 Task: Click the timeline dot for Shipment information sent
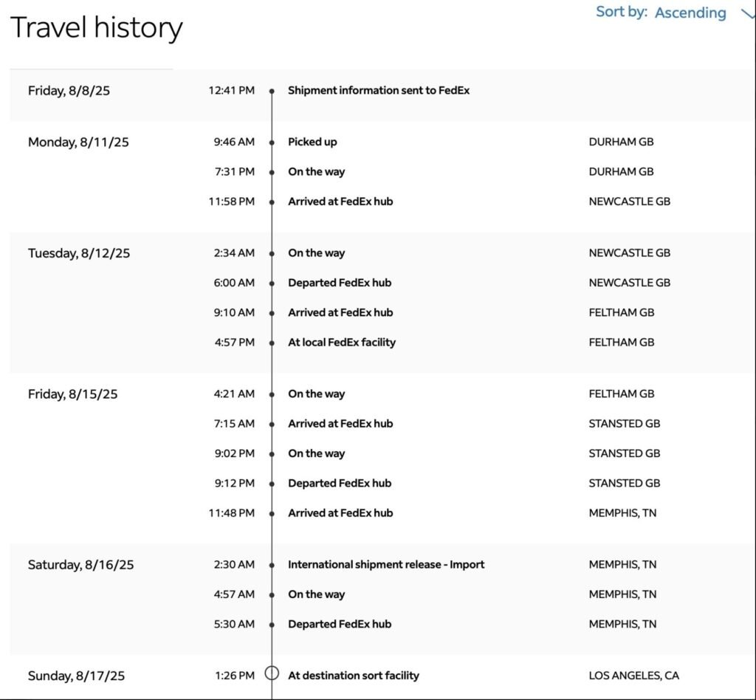pos(272,91)
